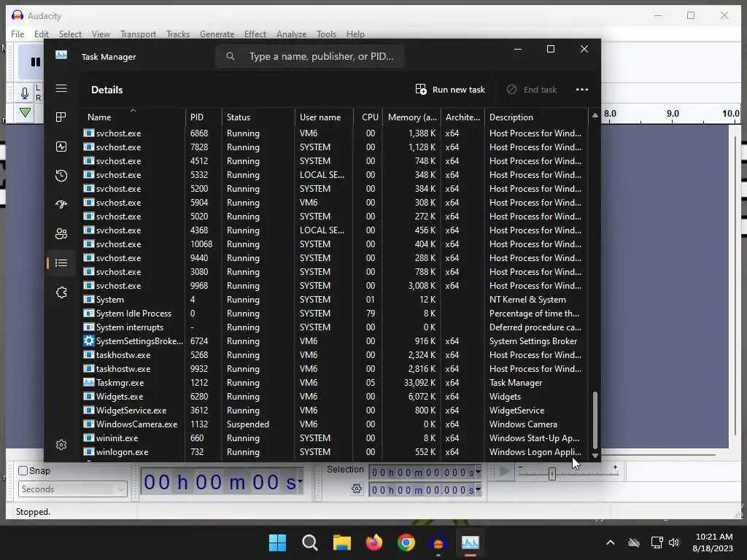Open Processes page in Task Manager sidebar
Image resolution: width=747 pixels, height=560 pixels.
[x=61, y=117]
